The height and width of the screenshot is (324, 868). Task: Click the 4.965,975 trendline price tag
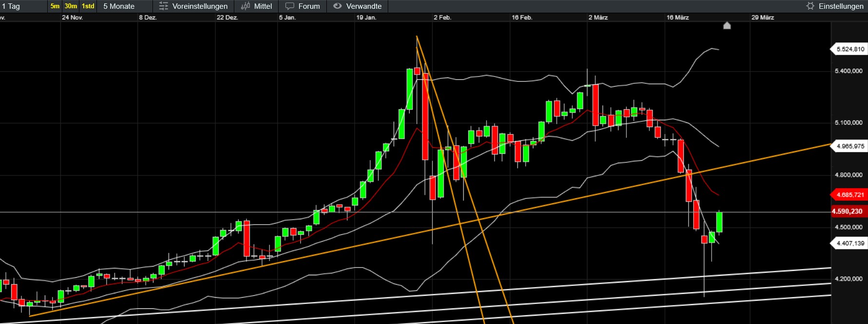[850, 146]
